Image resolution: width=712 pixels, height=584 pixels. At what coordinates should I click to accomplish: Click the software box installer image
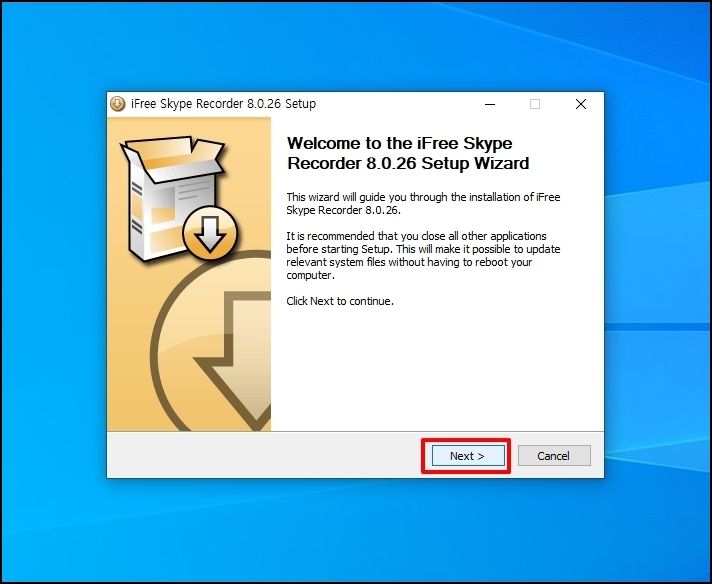tap(178, 198)
